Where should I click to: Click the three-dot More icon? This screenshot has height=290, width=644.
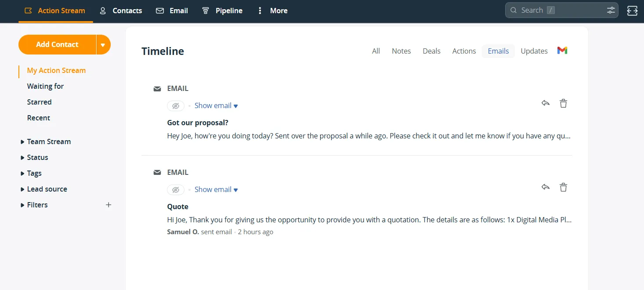click(x=260, y=11)
